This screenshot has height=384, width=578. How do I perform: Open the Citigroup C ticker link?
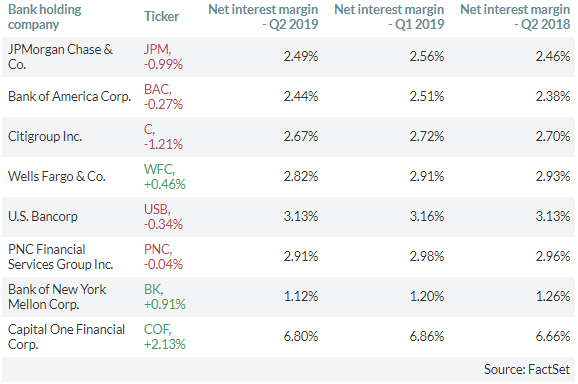(163, 137)
